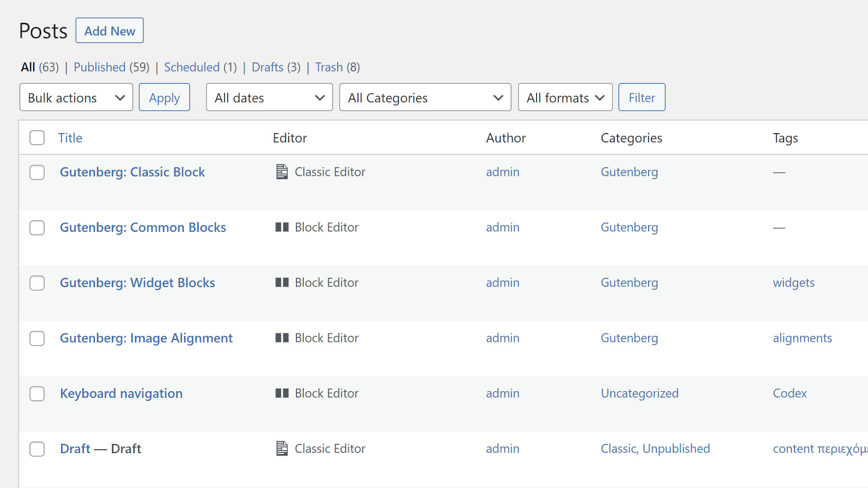Click the Block Editor icon for "Gutenberg: Image Alignment"
The width and height of the screenshot is (868, 488).
click(282, 337)
